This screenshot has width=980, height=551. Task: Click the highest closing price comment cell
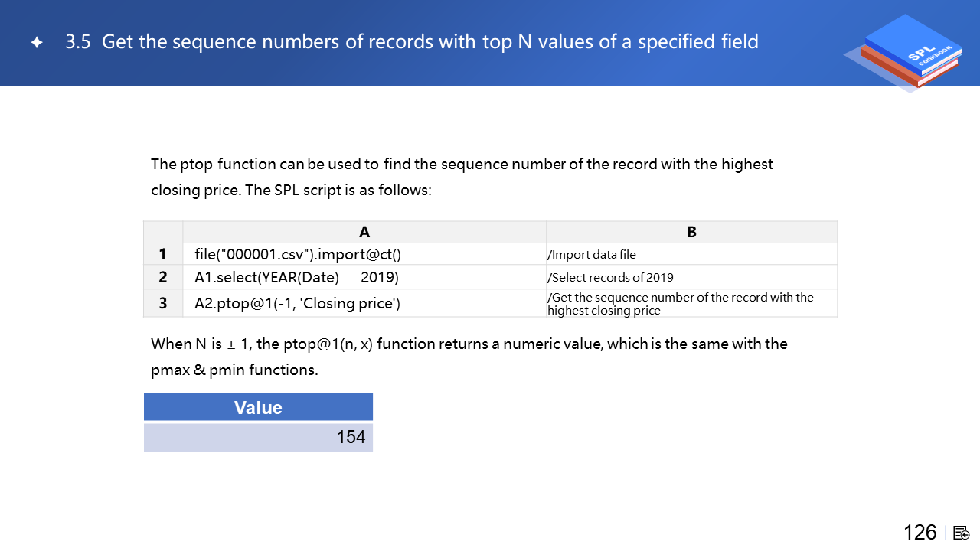tap(691, 303)
